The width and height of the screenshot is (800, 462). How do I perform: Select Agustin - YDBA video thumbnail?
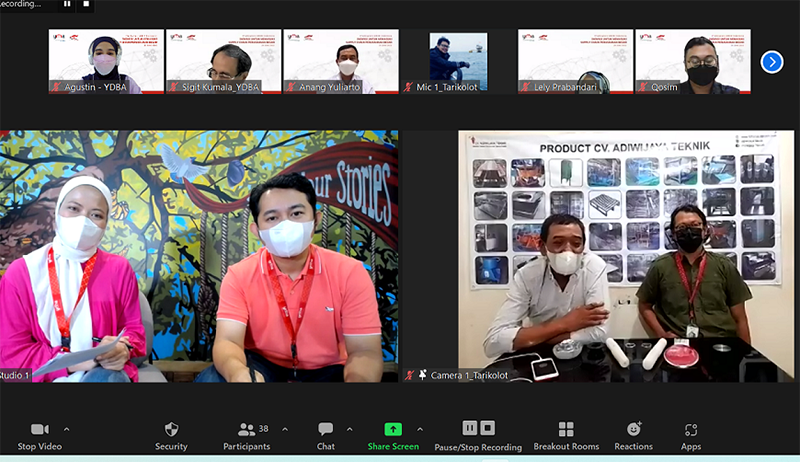pos(107,61)
